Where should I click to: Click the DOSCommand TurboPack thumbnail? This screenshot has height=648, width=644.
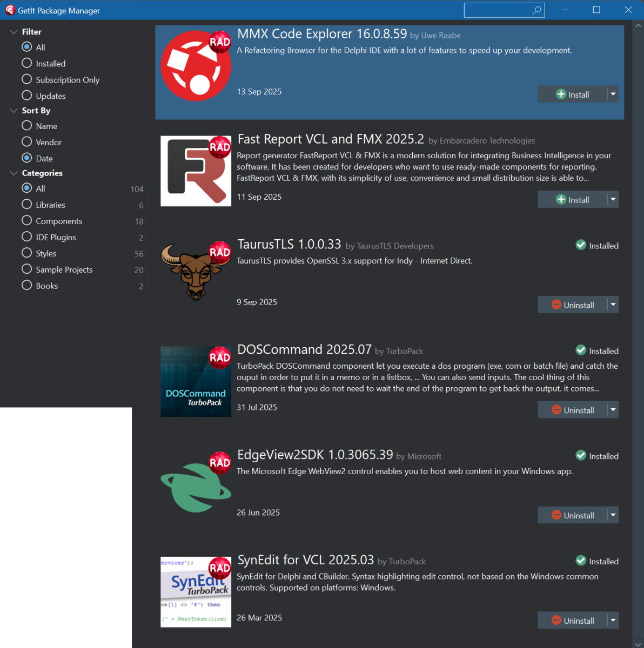coord(196,382)
